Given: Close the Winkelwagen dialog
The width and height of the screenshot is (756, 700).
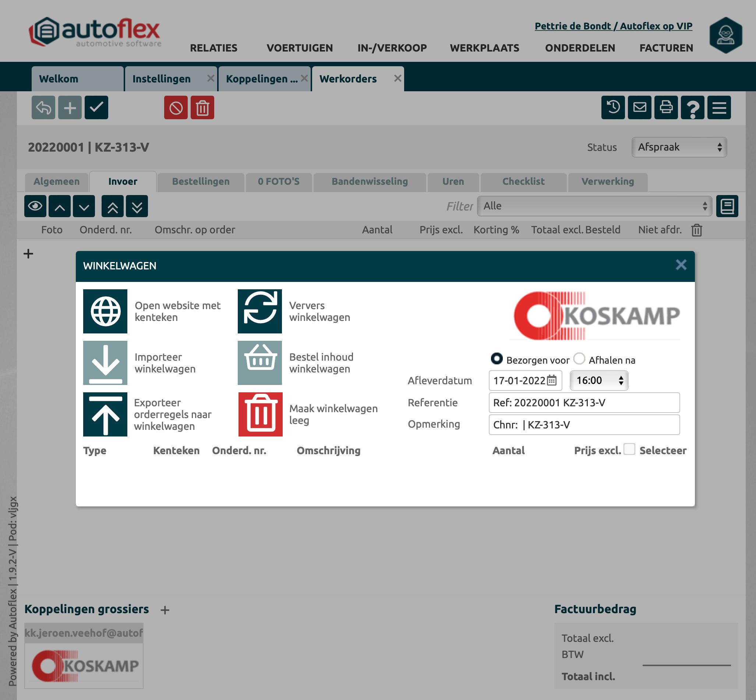Looking at the screenshot, I should [681, 265].
